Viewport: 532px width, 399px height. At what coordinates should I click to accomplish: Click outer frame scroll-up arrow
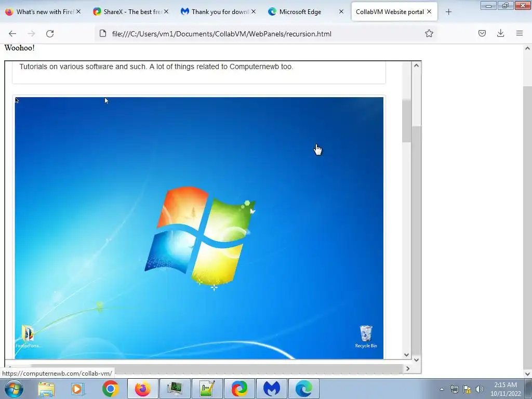416,65
